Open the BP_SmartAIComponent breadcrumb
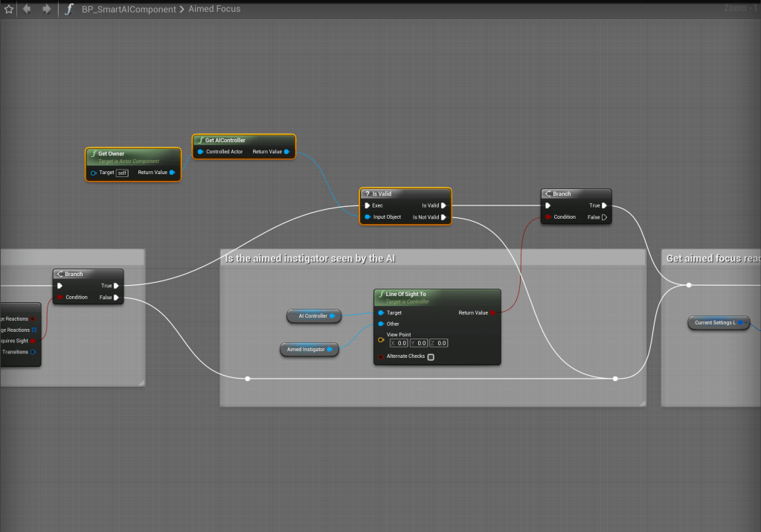The width and height of the screenshot is (761, 532). coord(129,10)
